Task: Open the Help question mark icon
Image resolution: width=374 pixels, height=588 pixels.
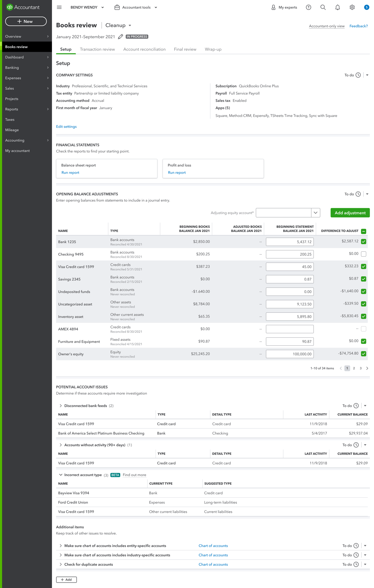Action: click(x=309, y=7)
